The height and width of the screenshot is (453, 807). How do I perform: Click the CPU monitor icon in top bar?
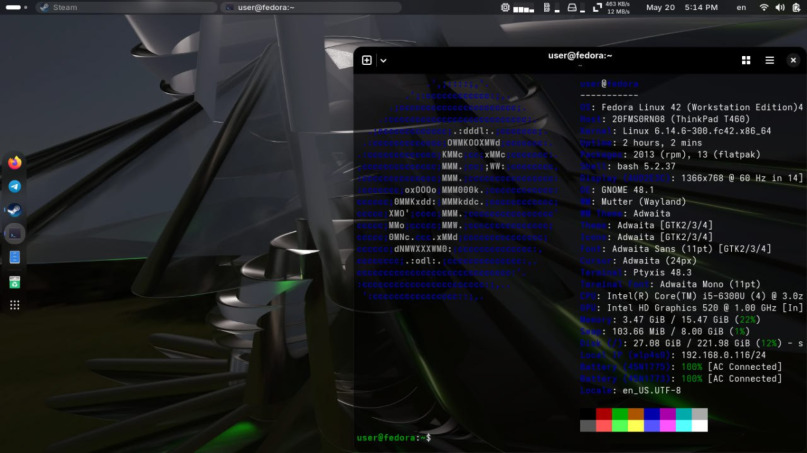click(x=505, y=7)
